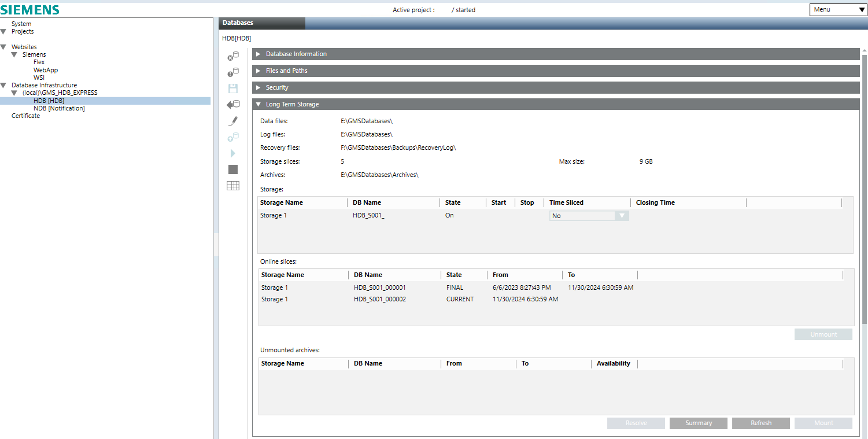Click the table grid icon
Image resolution: width=868 pixels, height=439 pixels.
click(x=233, y=186)
